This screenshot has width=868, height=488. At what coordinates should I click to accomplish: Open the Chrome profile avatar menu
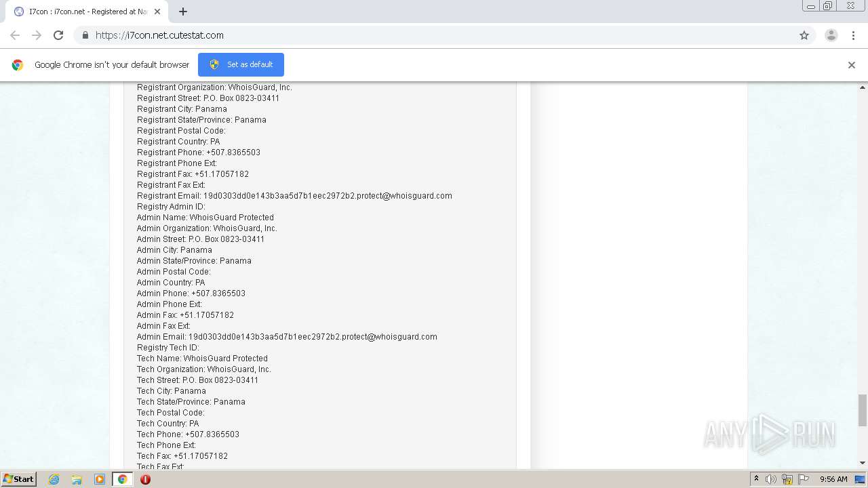coord(831,35)
